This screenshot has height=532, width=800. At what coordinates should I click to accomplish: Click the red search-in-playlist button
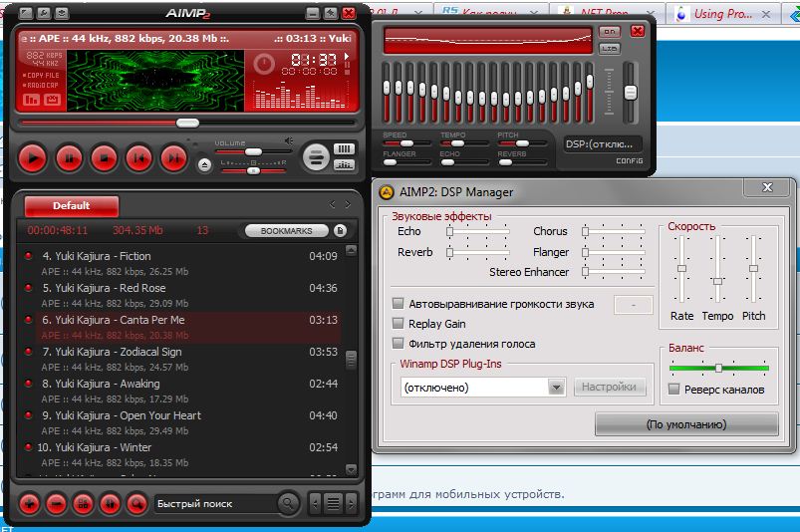click(136, 504)
